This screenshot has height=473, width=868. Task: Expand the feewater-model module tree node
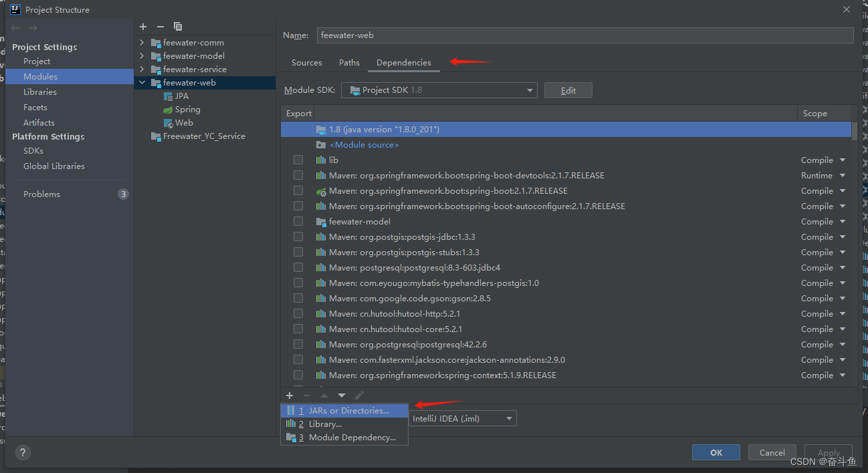click(142, 56)
